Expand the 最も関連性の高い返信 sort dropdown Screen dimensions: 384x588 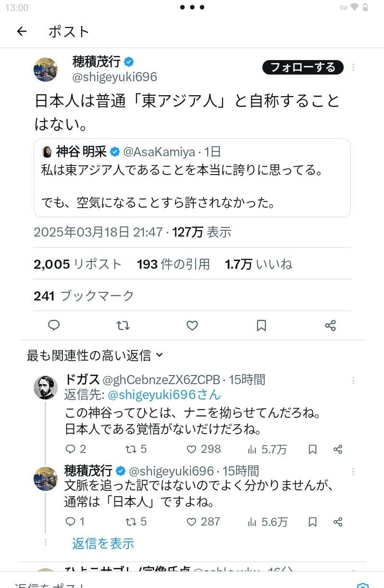point(95,355)
